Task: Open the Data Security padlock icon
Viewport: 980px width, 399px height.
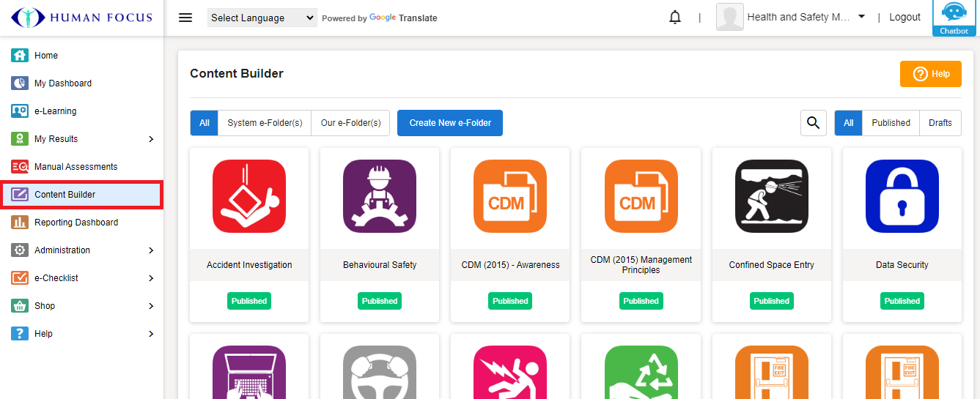Action: (x=902, y=196)
